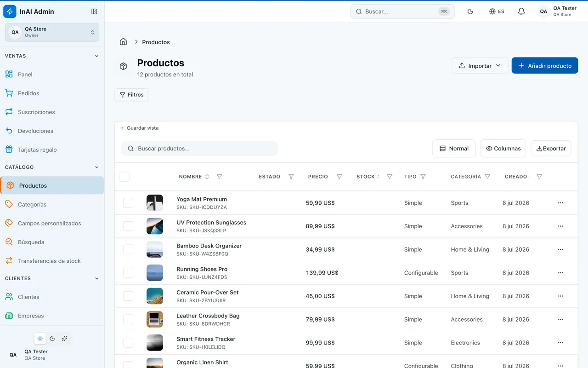Open row actions for Leather Crossbody Bag
This screenshot has height=368, width=588.
pos(560,319)
